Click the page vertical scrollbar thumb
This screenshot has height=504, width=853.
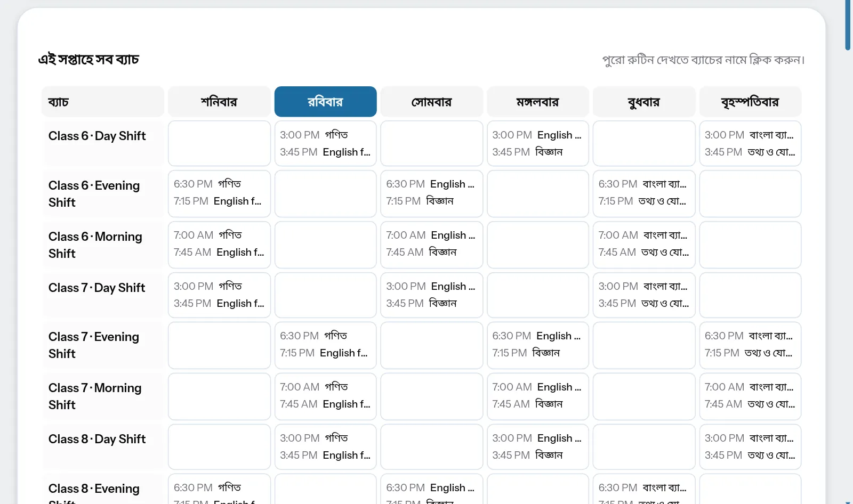848,25
